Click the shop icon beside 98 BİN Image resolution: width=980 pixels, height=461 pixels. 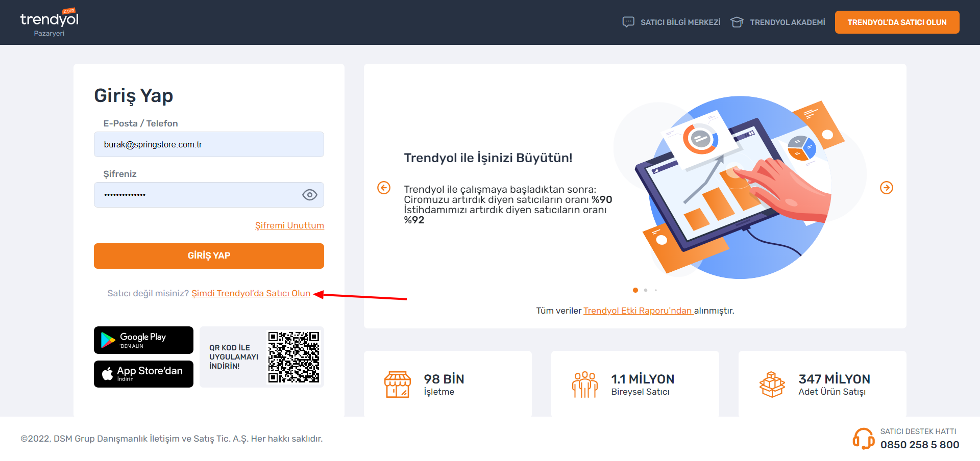[398, 385]
